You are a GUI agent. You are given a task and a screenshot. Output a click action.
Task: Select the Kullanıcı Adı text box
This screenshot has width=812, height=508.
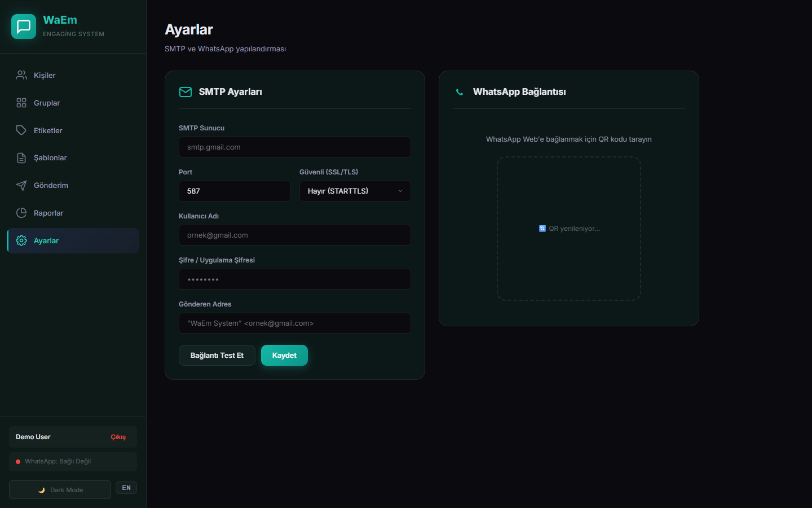[294, 235]
